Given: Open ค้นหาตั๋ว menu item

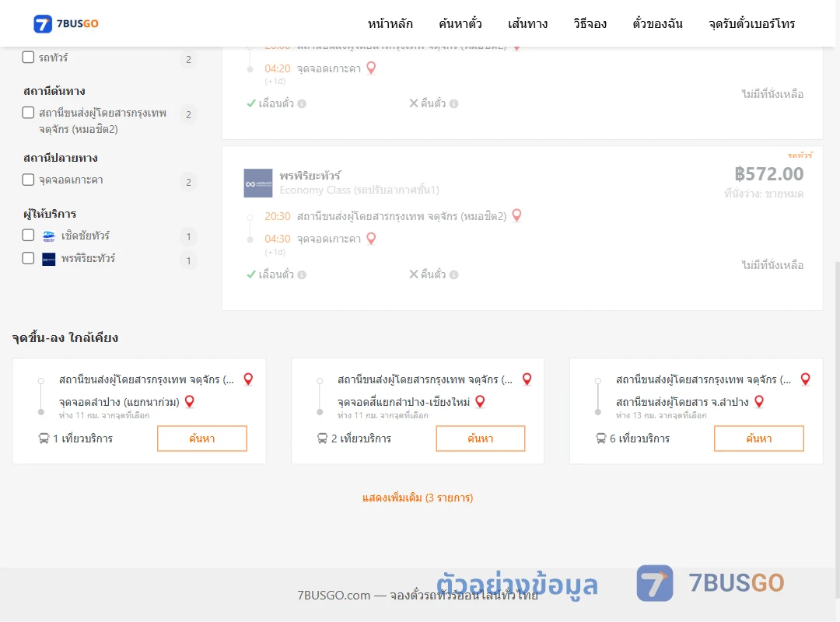Looking at the screenshot, I should tap(460, 23).
